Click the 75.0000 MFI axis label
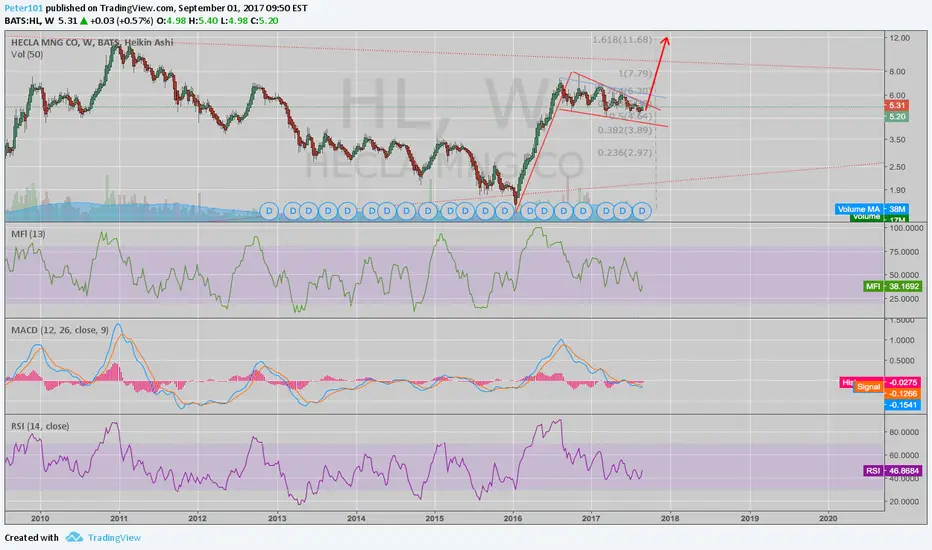The image size is (932, 550). 906,252
